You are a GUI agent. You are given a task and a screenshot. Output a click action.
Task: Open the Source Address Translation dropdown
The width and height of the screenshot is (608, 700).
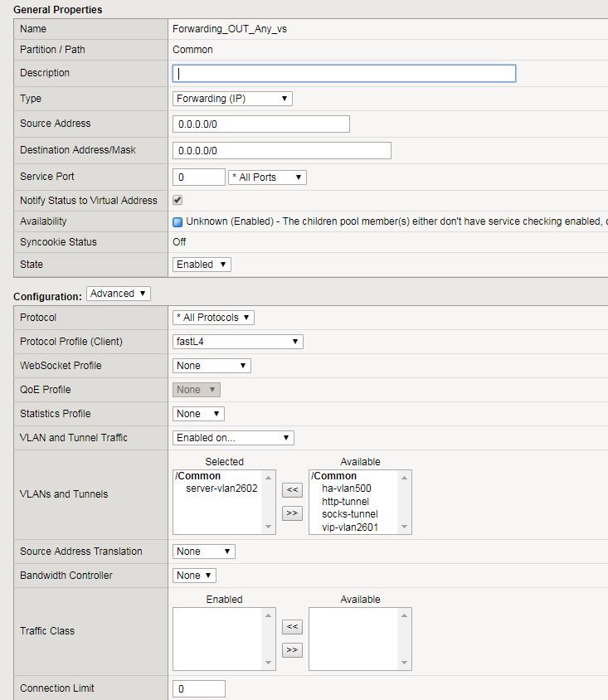tap(203, 552)
